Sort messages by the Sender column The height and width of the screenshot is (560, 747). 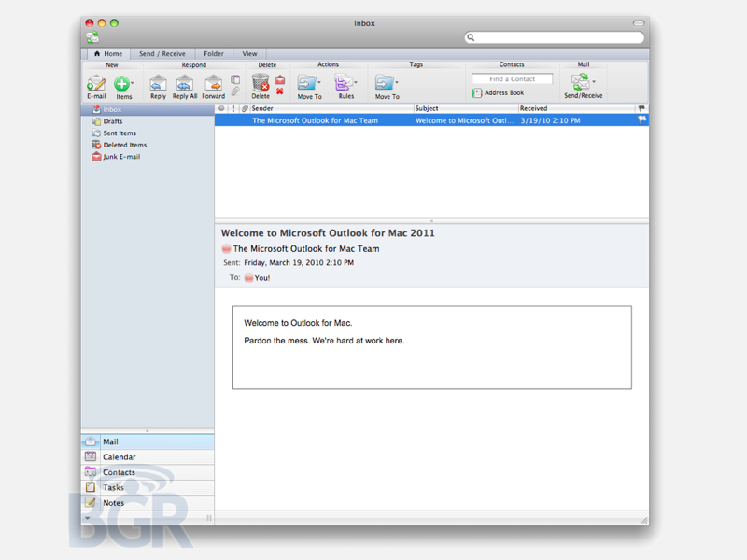tap(332, 108)
